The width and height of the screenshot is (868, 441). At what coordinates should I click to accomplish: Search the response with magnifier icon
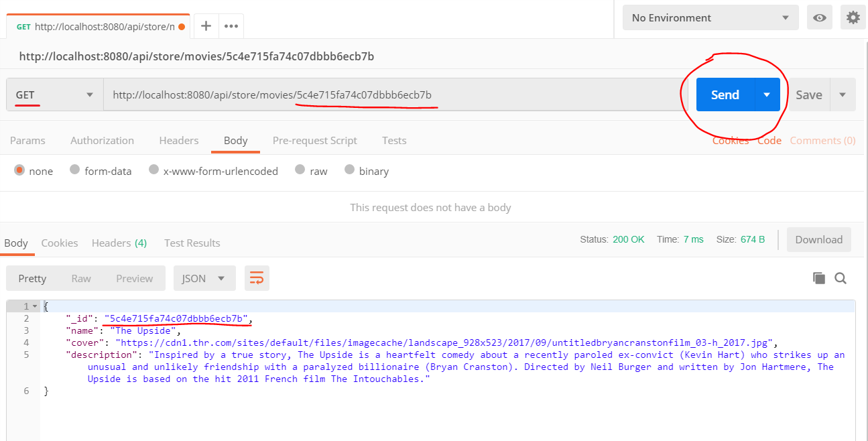(x=841, y=278)
